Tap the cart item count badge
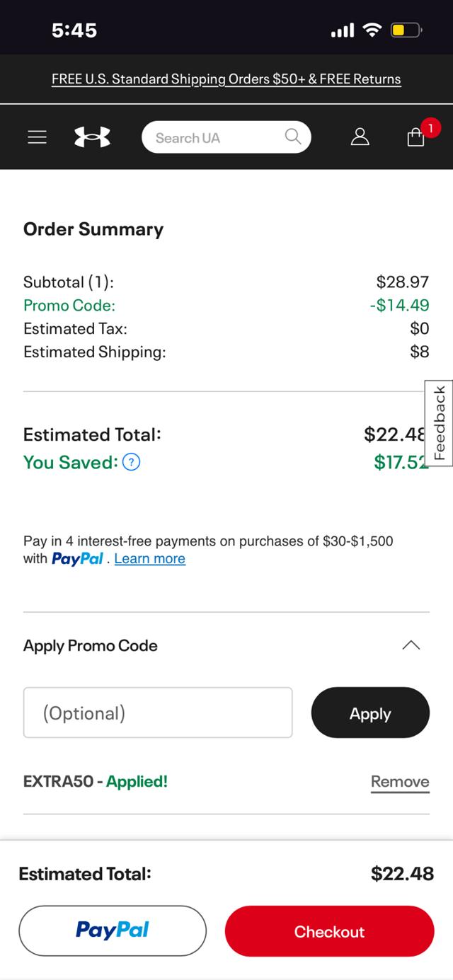 430,127
